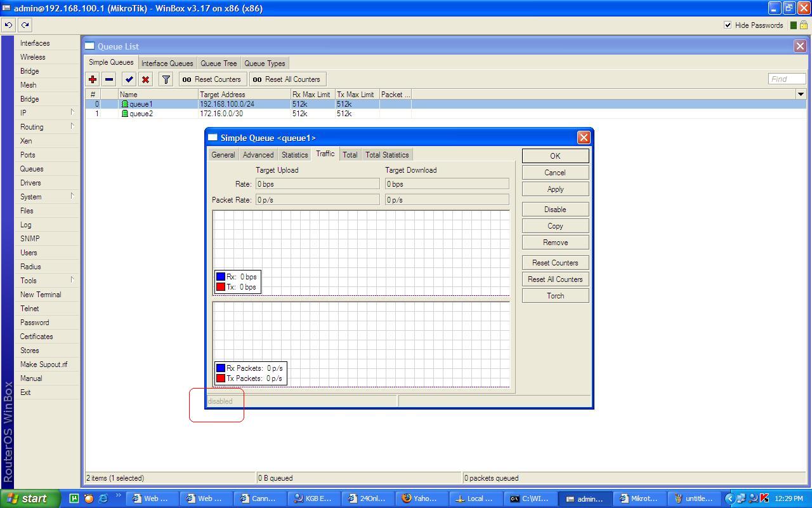This screenshot has height=508, width=812.
Task: Sort by the Name column header
Action: (158, 95)
